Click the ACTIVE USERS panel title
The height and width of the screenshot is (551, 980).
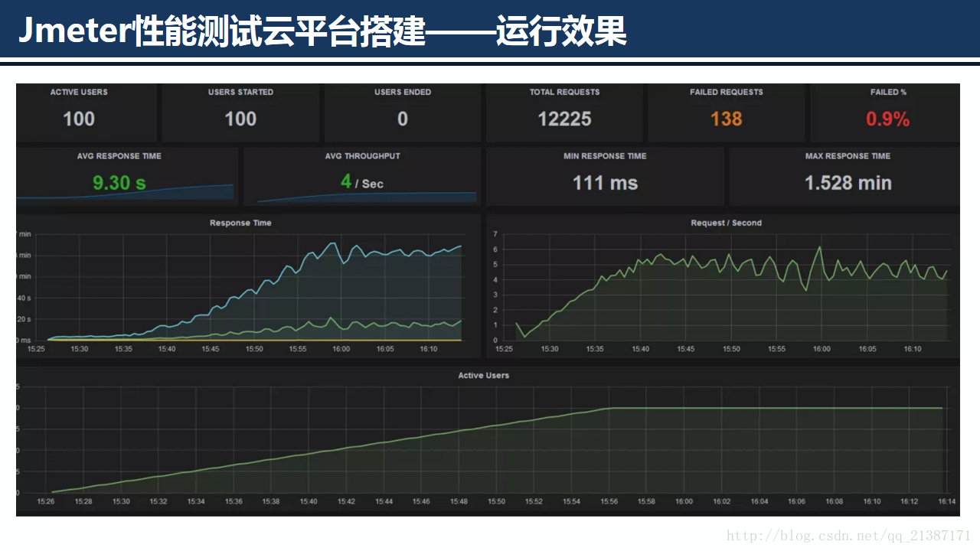[79, 92]
